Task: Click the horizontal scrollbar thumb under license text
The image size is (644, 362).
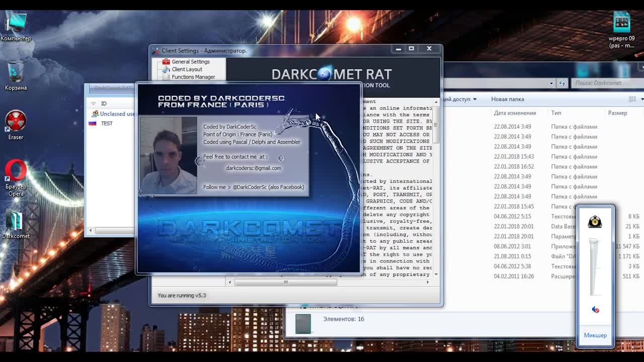Action: (x=286, y=282)
